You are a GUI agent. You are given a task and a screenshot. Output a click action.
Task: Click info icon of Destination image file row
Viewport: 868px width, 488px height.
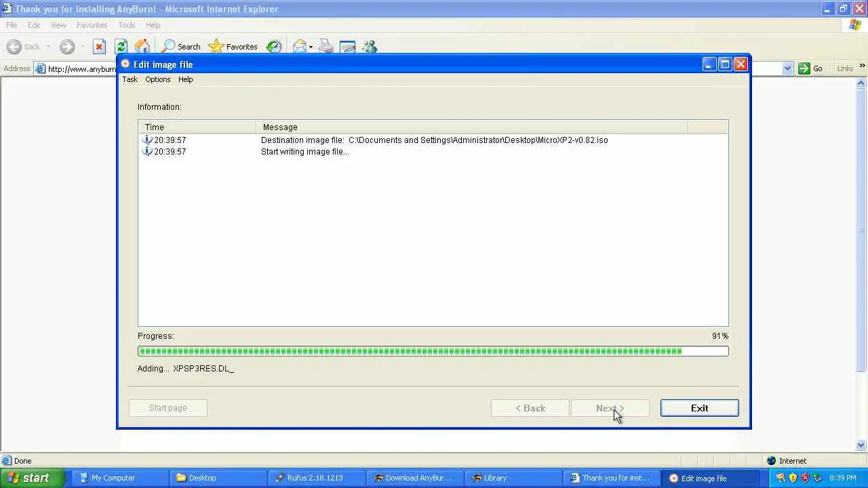point(146,140)
